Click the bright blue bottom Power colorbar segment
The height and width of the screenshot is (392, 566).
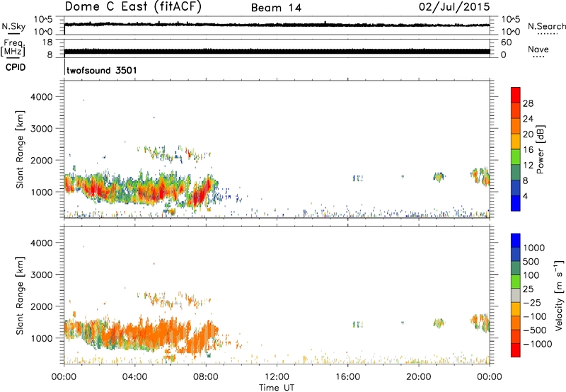click(x=516, y=203)
